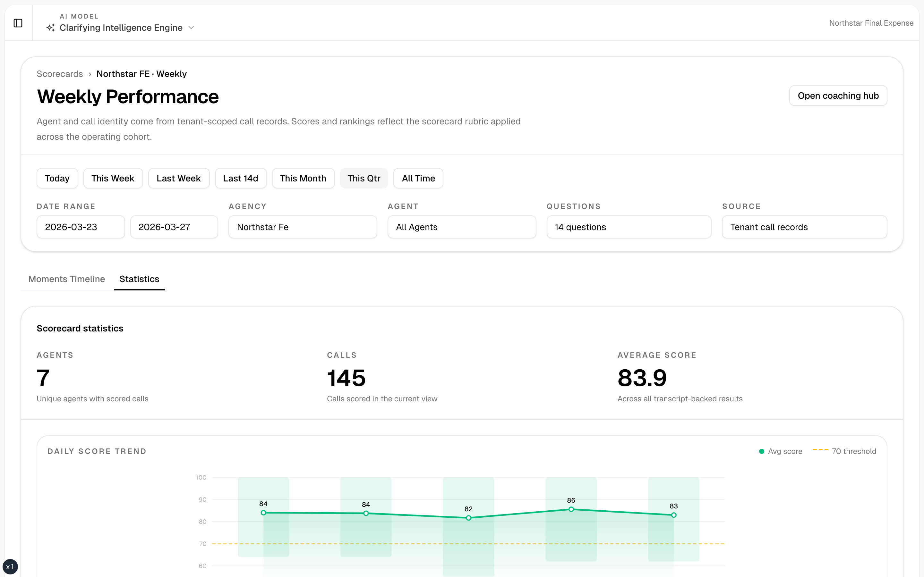Toggle the sidebar panel icon top-left

click(x=19, y=22)
